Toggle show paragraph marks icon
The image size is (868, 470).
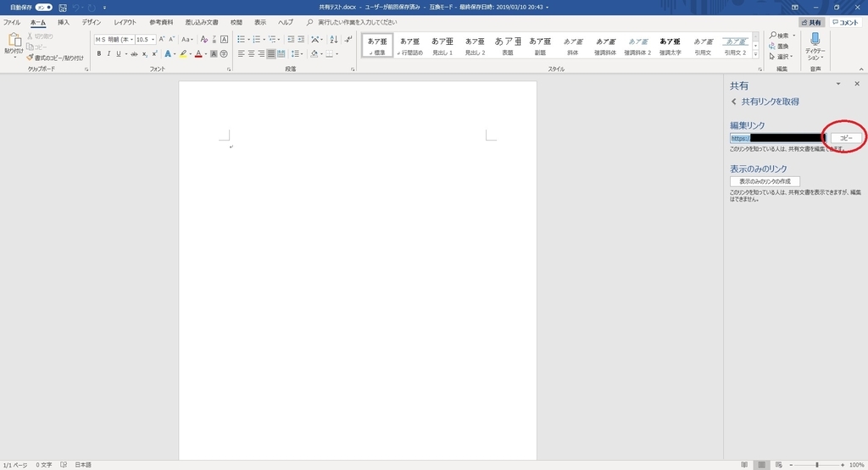tap(348, 39)
